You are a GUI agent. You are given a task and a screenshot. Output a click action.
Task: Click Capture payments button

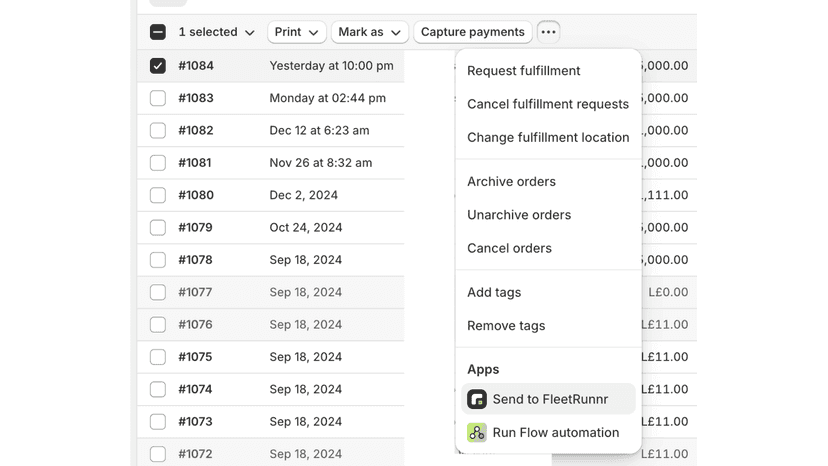[x=473, y=32]
